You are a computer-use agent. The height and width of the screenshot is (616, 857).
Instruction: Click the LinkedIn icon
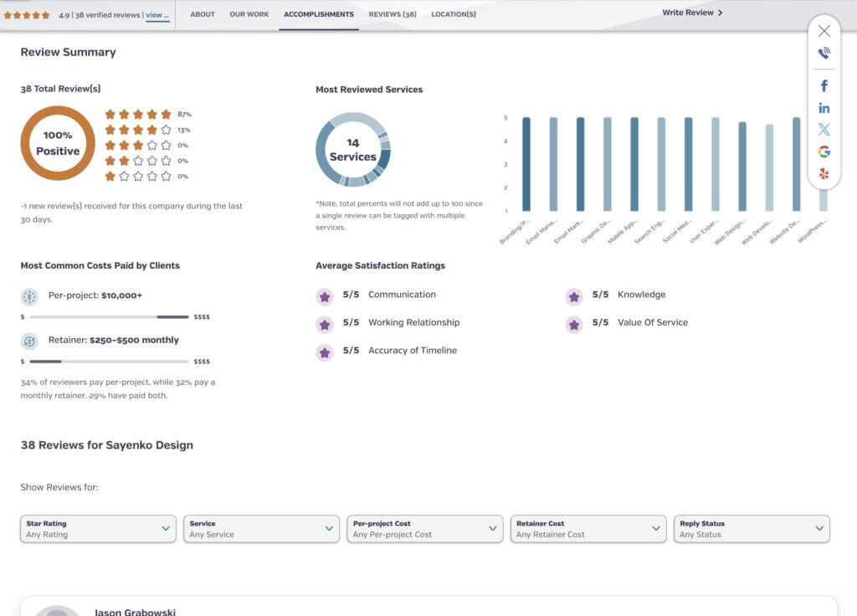(x=824, y=108)
